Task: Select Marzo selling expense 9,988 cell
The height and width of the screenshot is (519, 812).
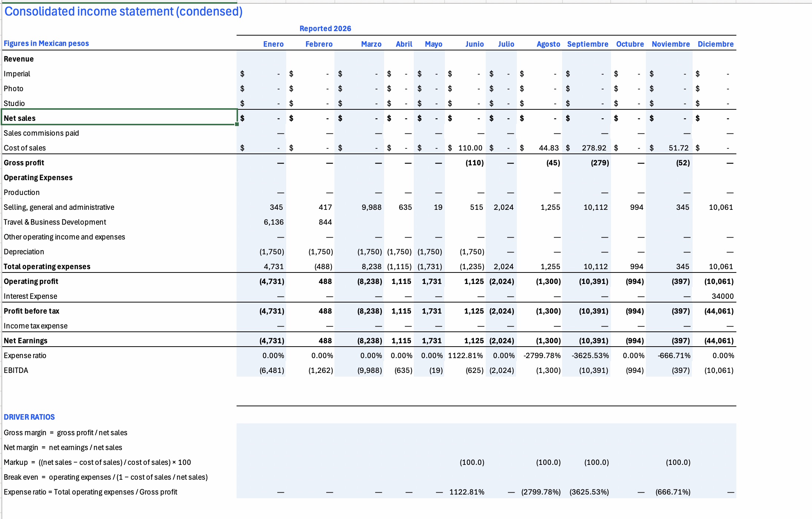Action: [359, 207]
